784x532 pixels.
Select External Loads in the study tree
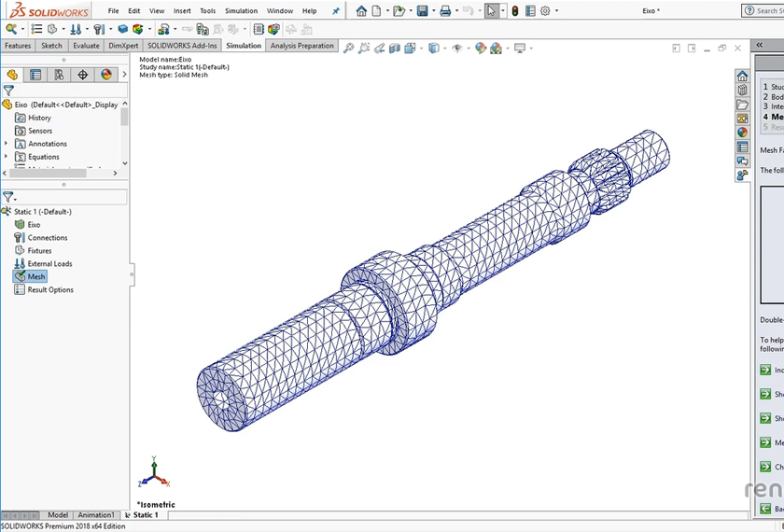tap(49, 264)
